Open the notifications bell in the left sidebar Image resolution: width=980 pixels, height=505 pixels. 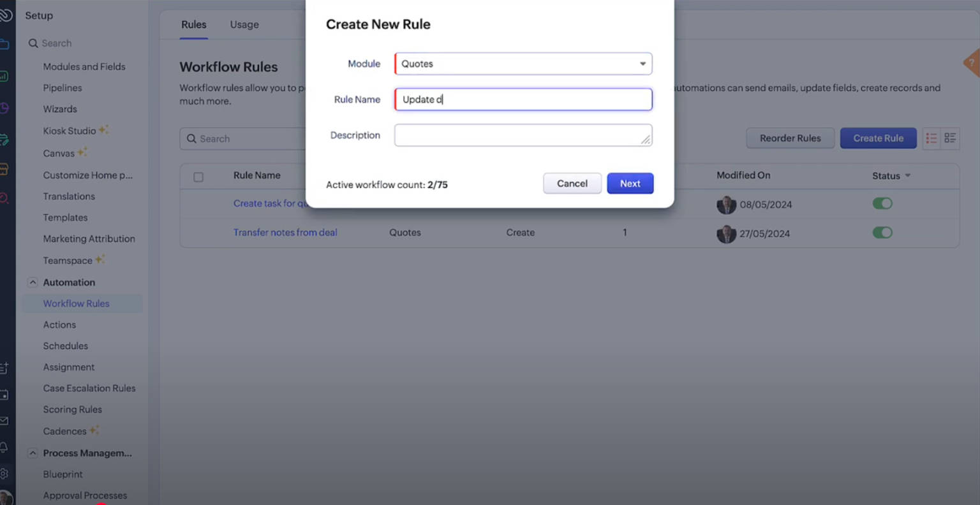coord(6,448)
